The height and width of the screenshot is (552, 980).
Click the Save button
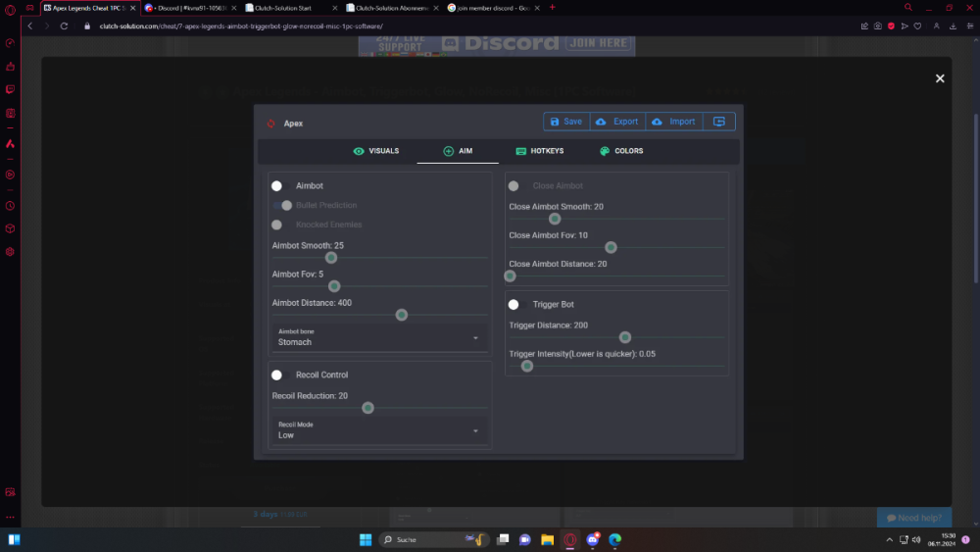(566, 122)
